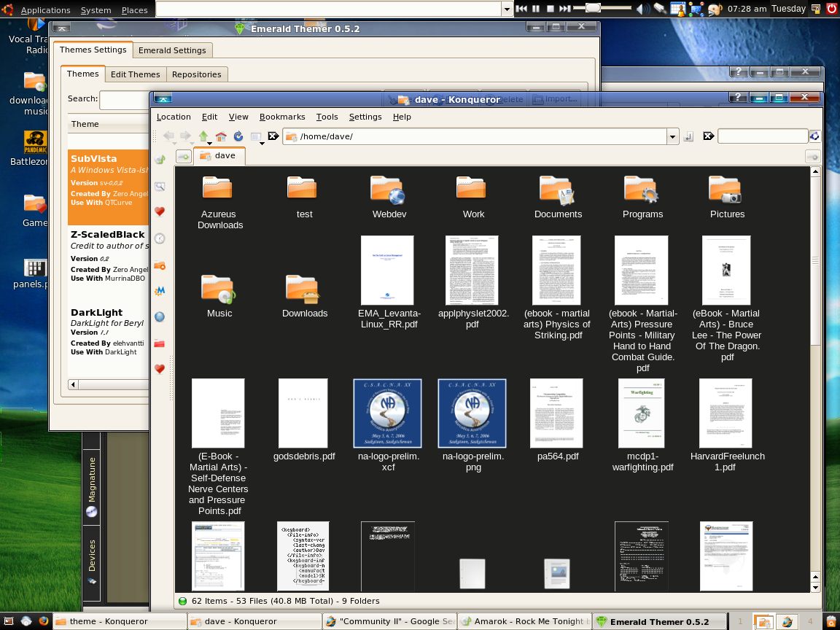Viewport: 840px width, 630px height.
Task: Pause playback in the top panel
Action: tap(536, 9)
